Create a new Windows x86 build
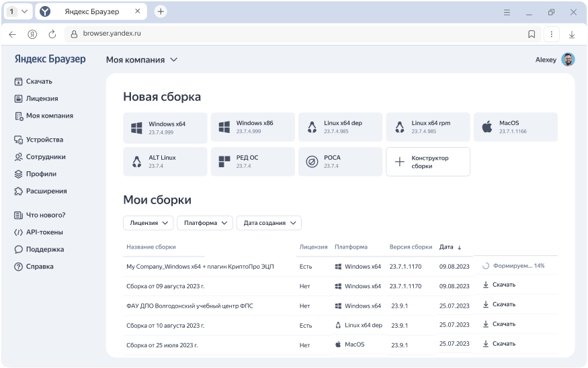588x368 pixels. pos(253,127)
